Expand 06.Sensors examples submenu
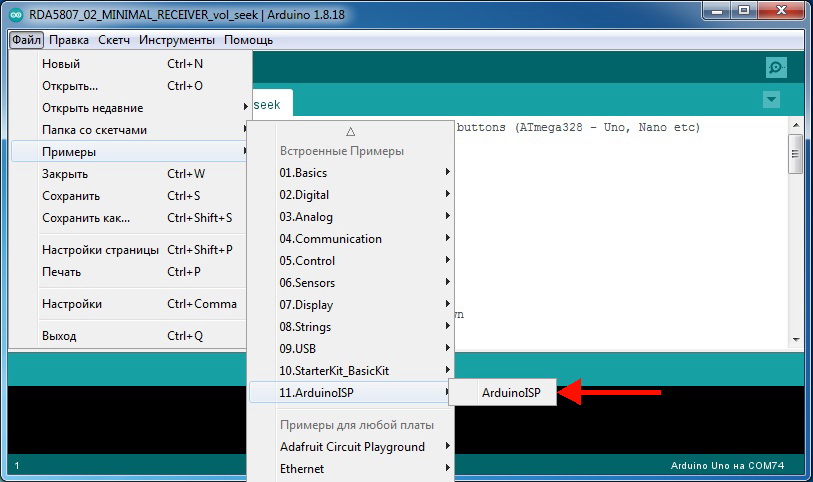This screenshot has width=813, height=482. click(352, 283)
